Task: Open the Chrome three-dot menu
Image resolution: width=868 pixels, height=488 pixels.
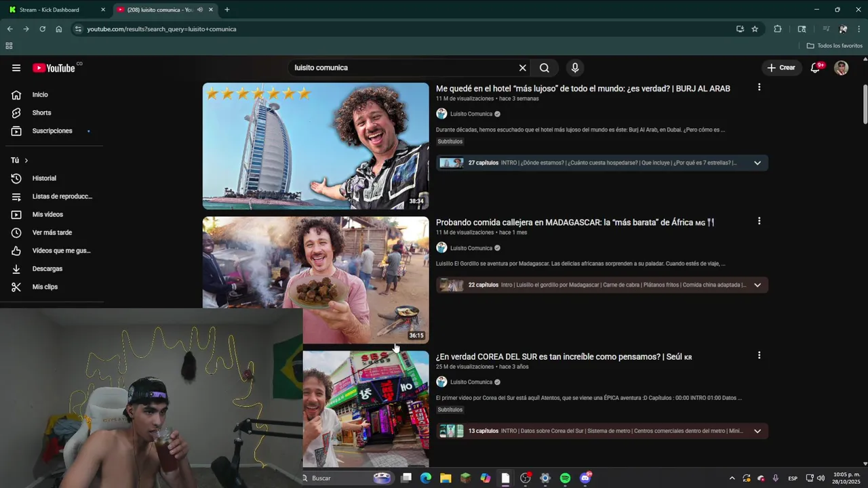Action: [859, 29]
